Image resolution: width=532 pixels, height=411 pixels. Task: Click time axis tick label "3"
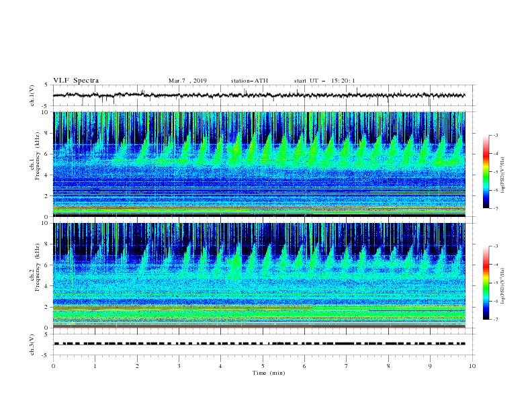click(179, 366)
